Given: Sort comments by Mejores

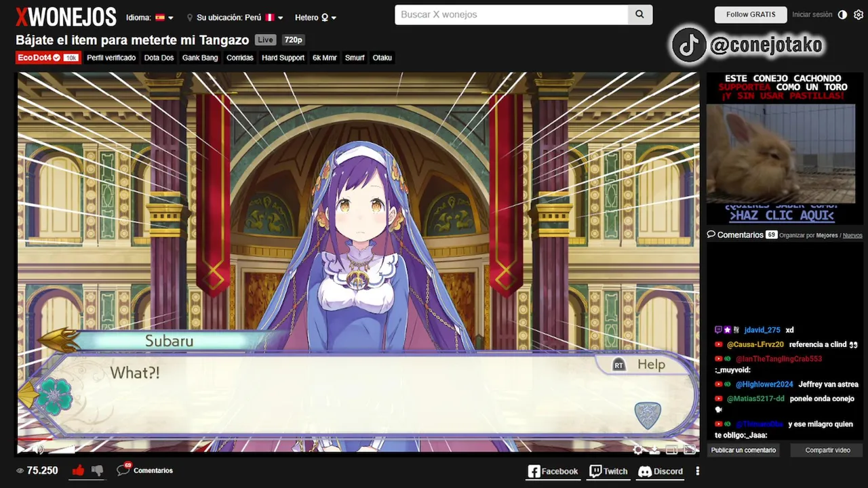Looking at the screenshot, I should pos(827,235).
